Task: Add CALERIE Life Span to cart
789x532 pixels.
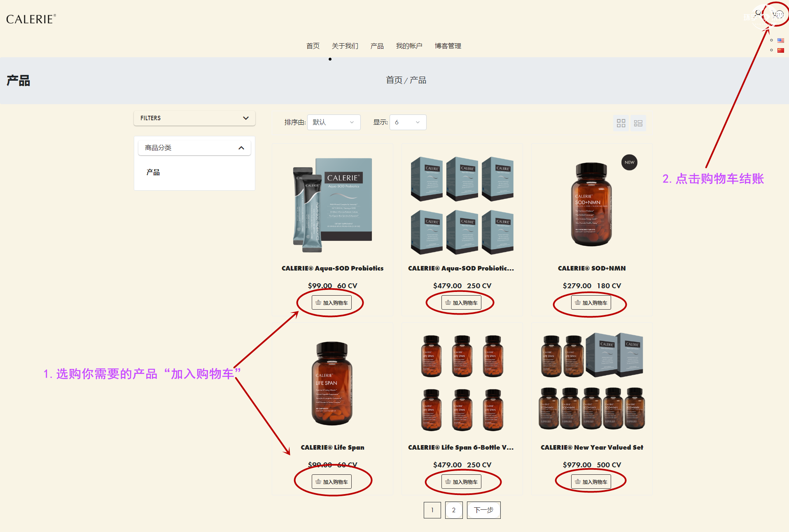Action: click(x=331, y=482)
